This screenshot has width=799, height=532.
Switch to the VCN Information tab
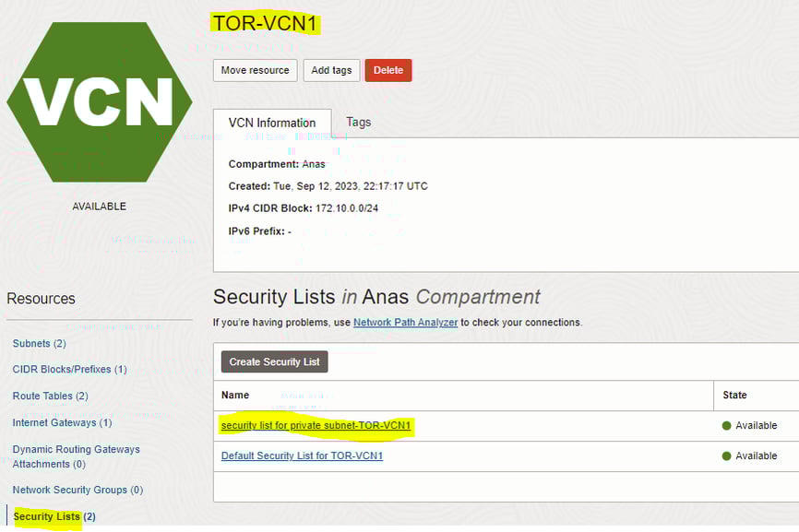(272, 123)
